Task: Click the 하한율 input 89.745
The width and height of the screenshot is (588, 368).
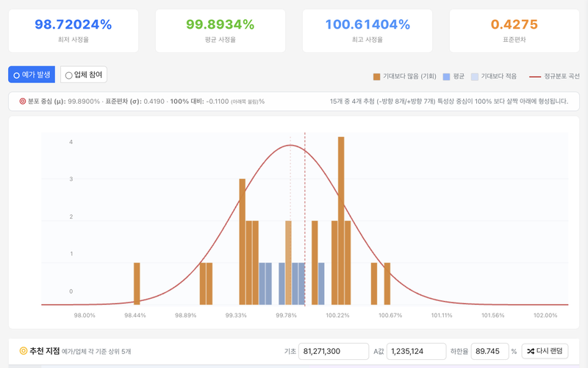Action: coord(490,352)
